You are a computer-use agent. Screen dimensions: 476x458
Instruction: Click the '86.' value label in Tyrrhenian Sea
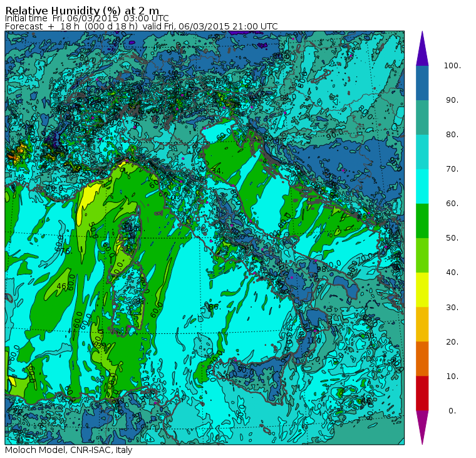point(214,307)
